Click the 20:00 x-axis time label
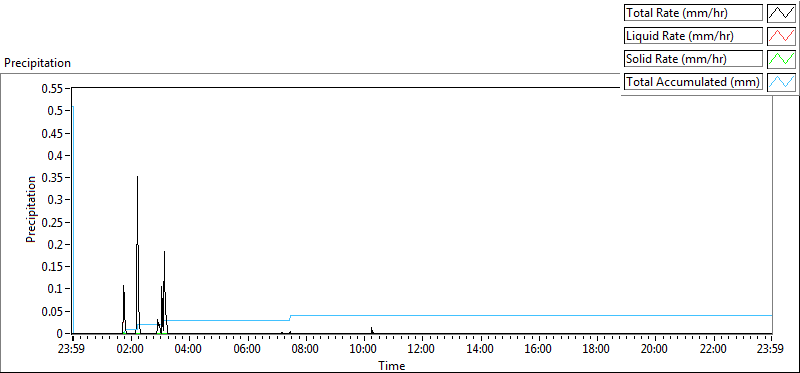 (655, 350)
